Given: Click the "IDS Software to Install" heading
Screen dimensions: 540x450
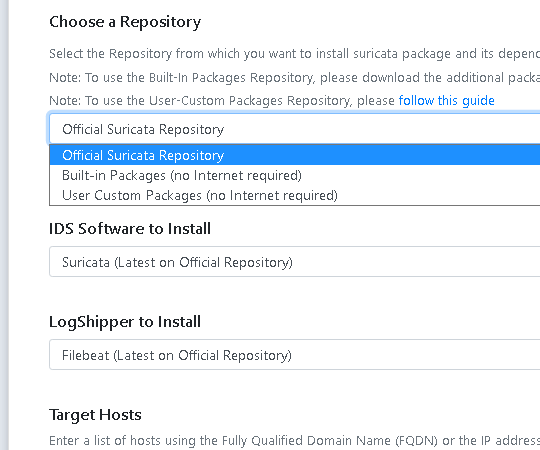Looking at the screenshot, I should pos(130,229).
